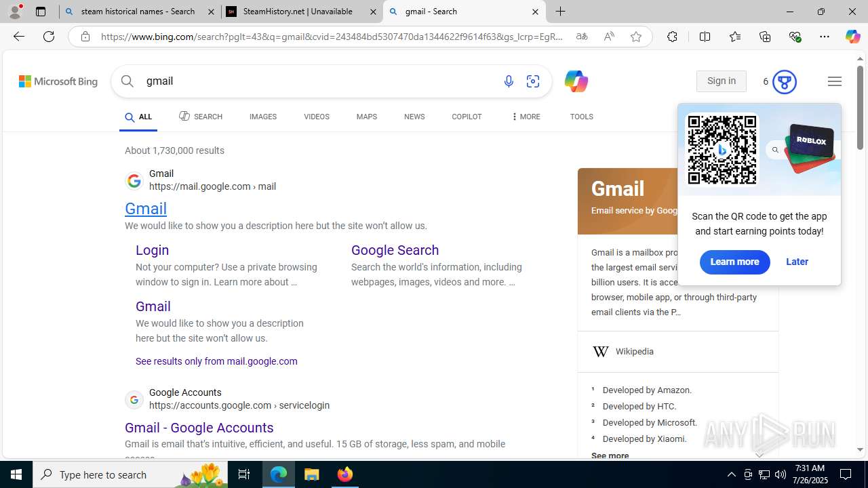Toggle Split screen icon

705,37
